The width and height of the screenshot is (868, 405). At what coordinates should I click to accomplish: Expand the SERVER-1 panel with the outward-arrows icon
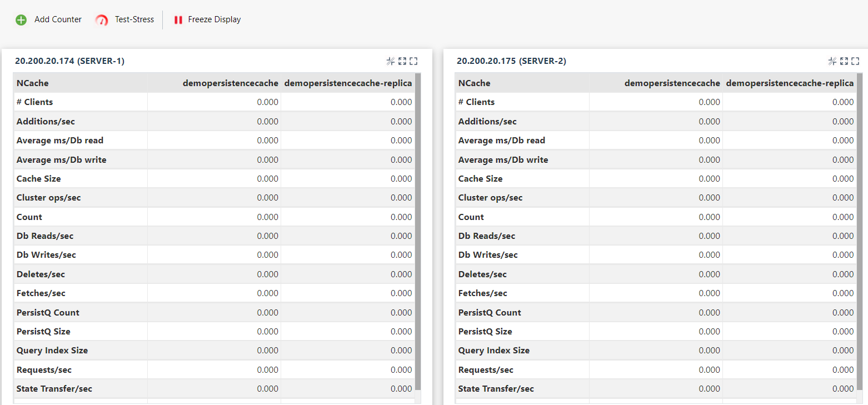coord(402,61)
